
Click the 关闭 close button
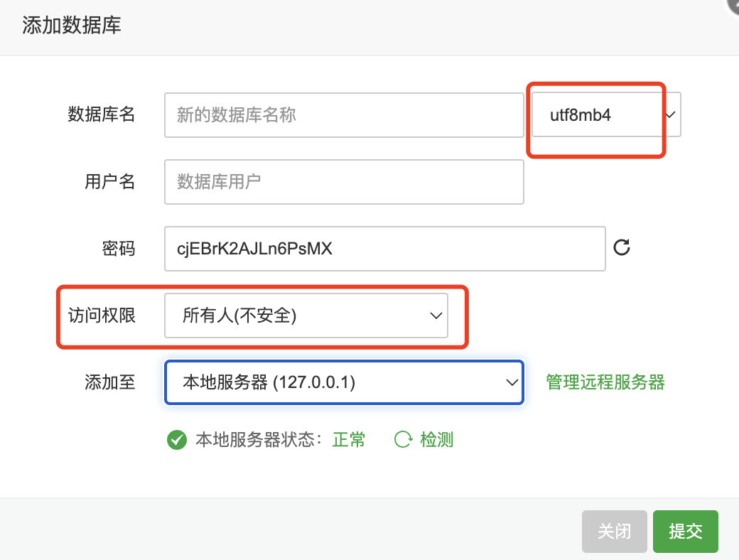[x=614, y=532]
